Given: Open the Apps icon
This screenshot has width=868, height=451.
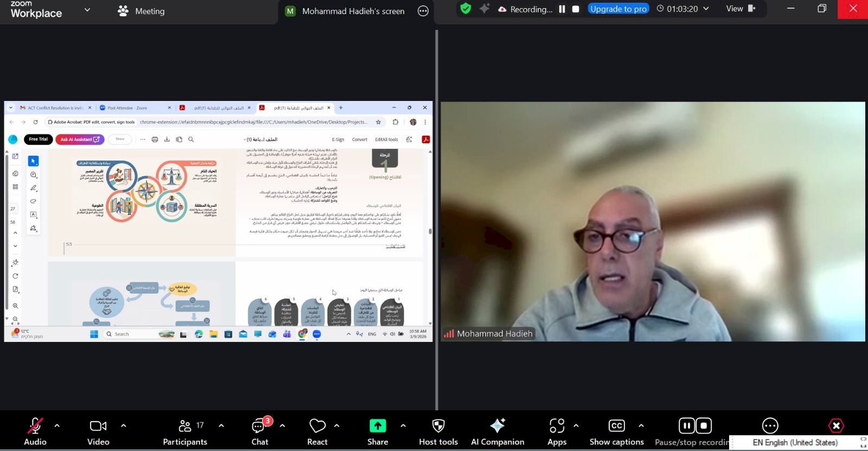Looking at the screenshot, I should tap(557, 427).
